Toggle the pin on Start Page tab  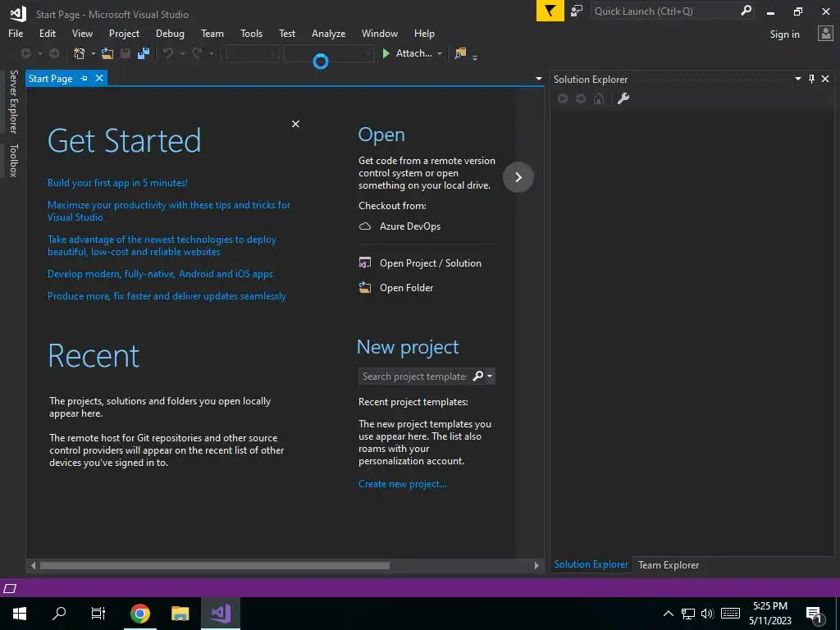[x=84, y=78]
